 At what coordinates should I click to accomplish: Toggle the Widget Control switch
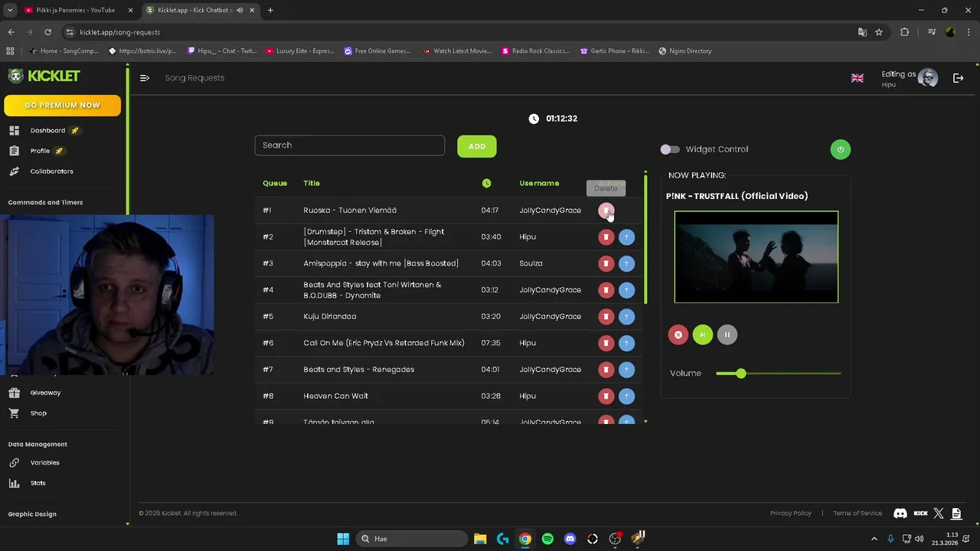670,149
